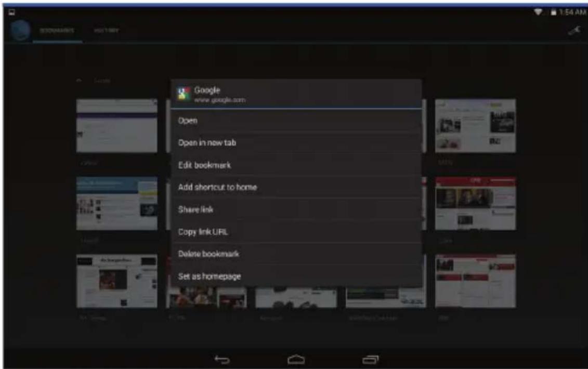Tap the Wi-Fi status icon

coord(538,12)
